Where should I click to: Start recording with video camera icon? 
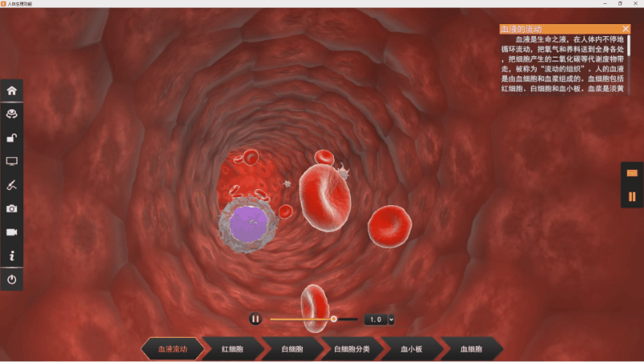pos(11,232)
